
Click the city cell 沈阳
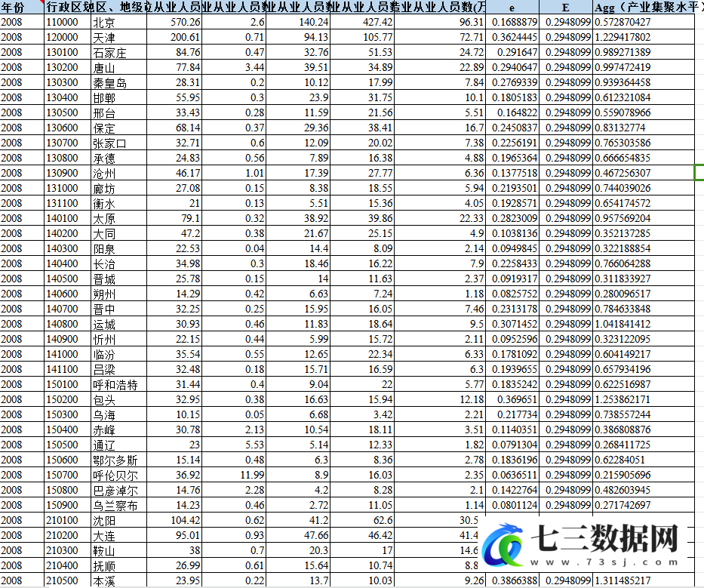pos(118,520)
